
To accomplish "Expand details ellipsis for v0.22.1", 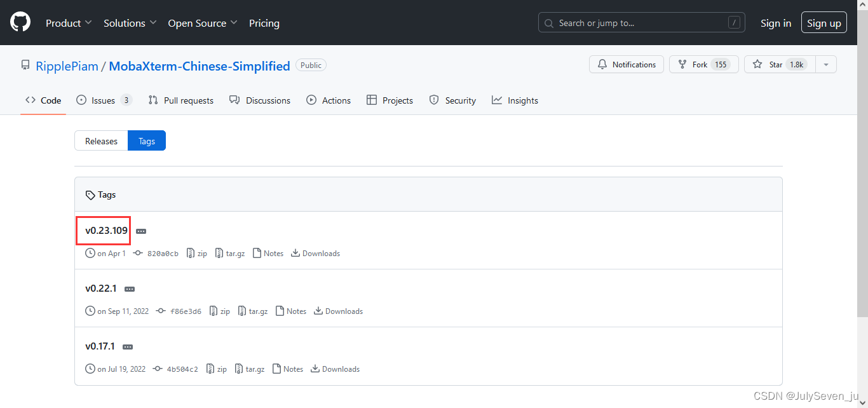I will 130,289.
